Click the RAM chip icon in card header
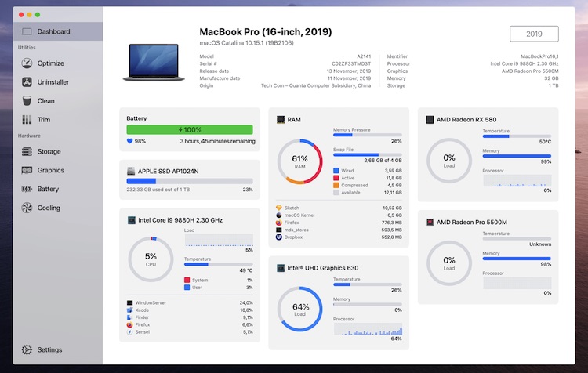The image size is (588, 373). tap(281, 120)
